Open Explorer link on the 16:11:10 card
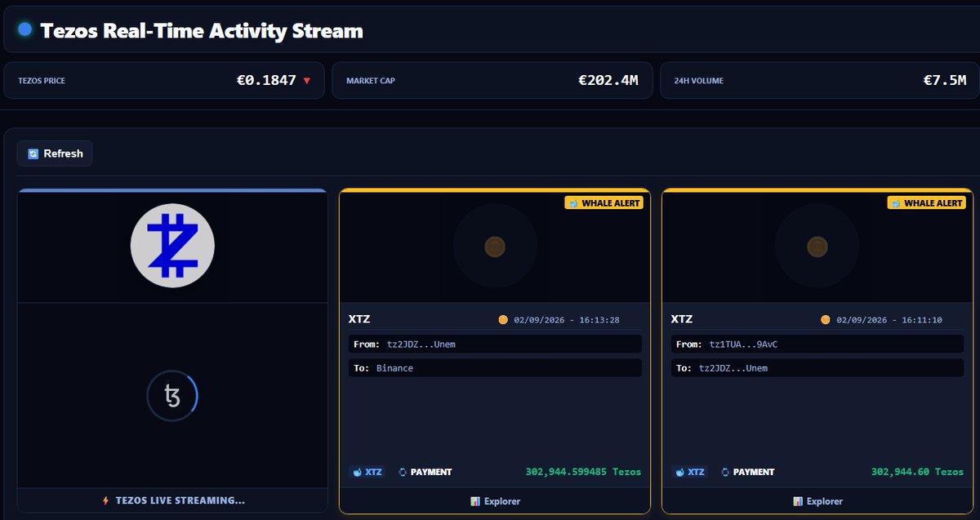980x520 pixels. tap(817, 501)
